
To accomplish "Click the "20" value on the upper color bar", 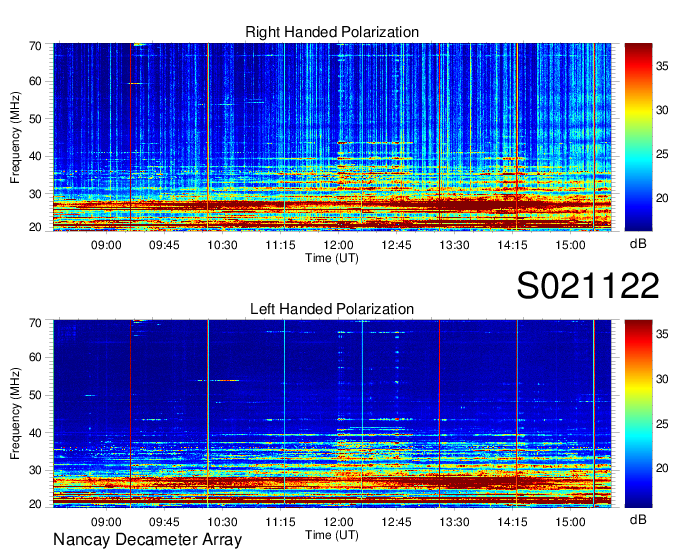I will [662, 198].
